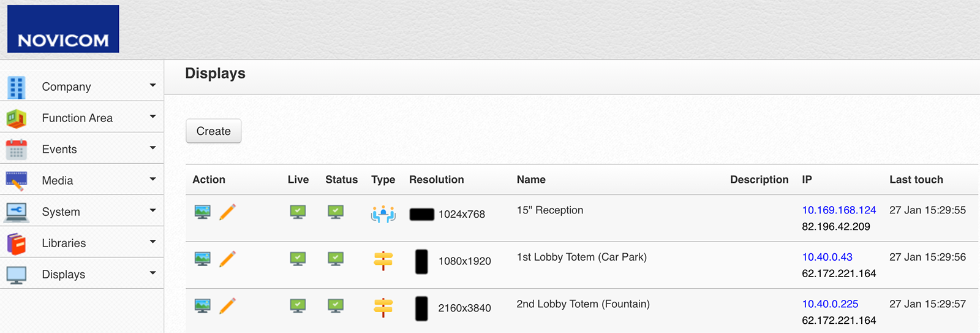The width and height of the screenshot is (980, 333).
Task: Click the pencil edit icon for 15" Reception
Action: click(x=227, y=212)
